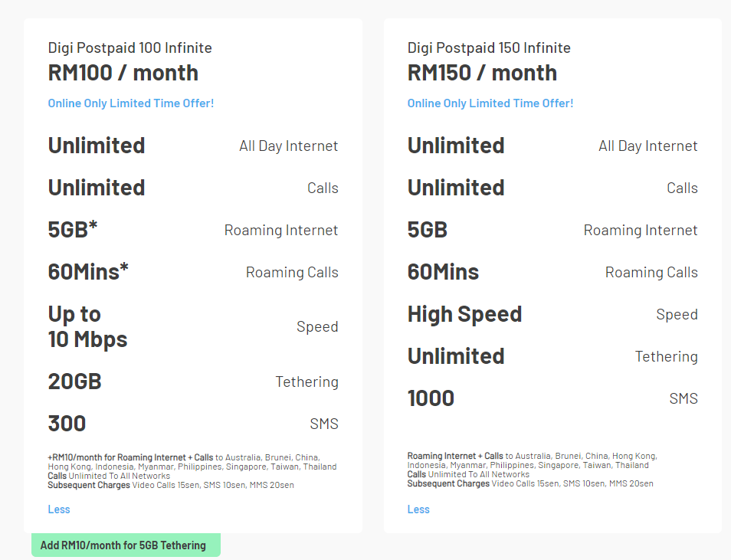This screenshot has width=731, height=560.
Task: Collapse Postpaid 150 details with Less link
Action: [x=418, y=509]
